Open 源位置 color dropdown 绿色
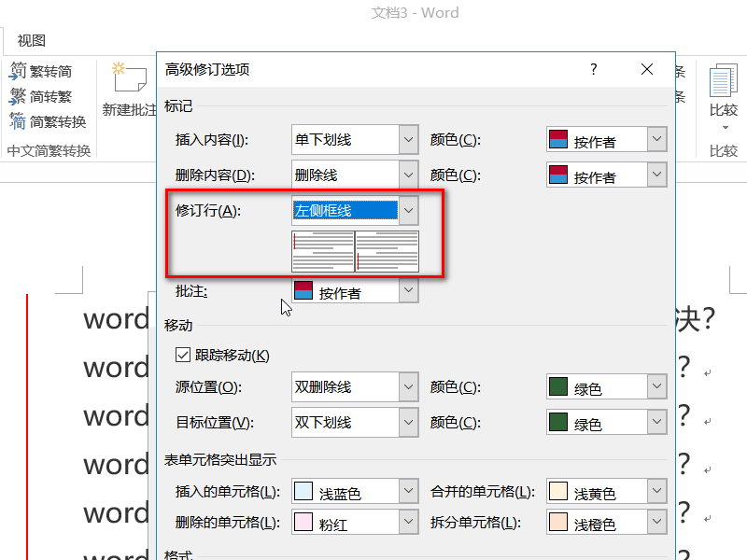The width and height of the screenshot is (747, 560). [657, 386]
